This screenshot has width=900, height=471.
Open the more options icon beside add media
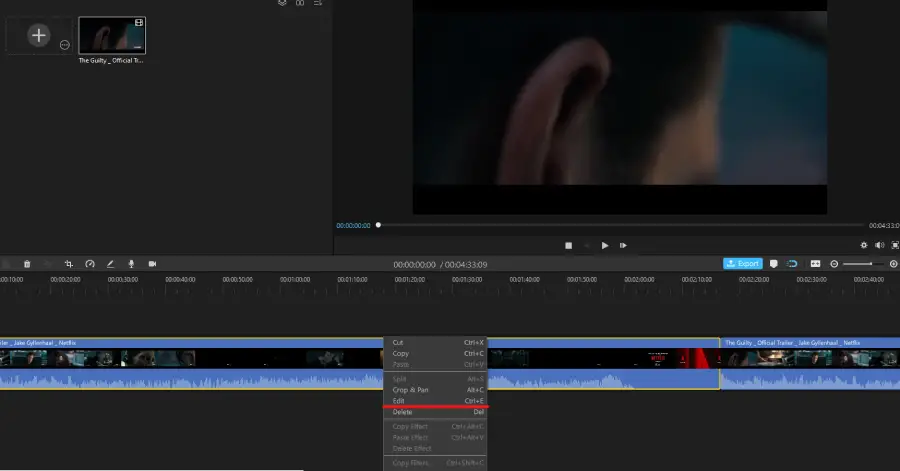64,45
